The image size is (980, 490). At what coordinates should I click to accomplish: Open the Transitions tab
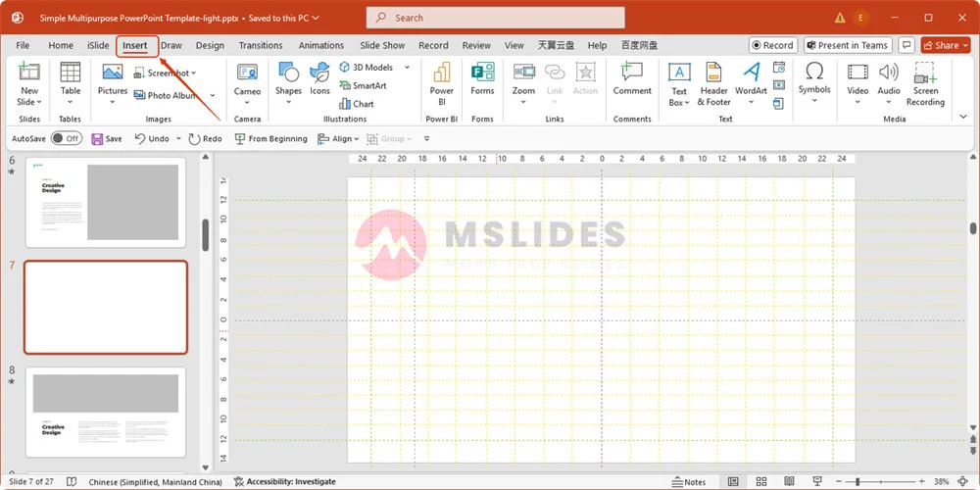261,45
